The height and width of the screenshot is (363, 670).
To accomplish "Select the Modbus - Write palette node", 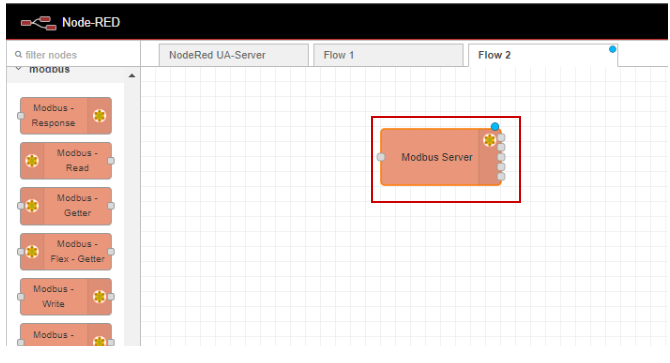I will [66, 297].
